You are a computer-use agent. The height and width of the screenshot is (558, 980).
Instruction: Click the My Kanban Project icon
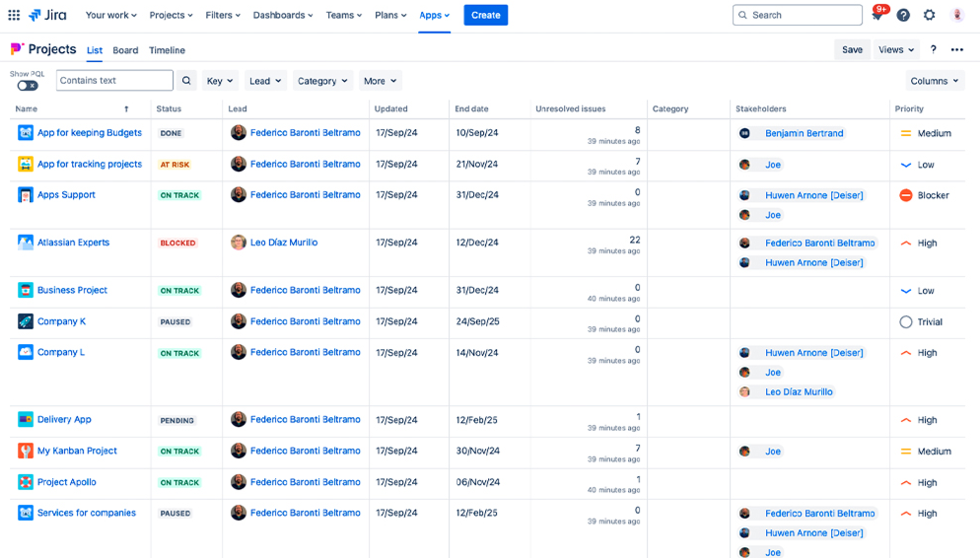pyautogui.click(x=26, y=451)
